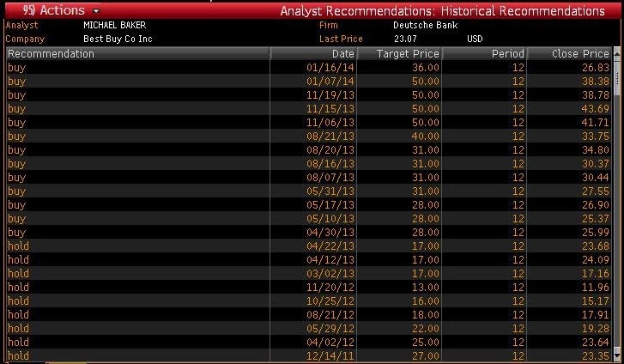Sort by the Close Price column header
The width and height of the screenshot is (624, 364).
click(570, 54)
